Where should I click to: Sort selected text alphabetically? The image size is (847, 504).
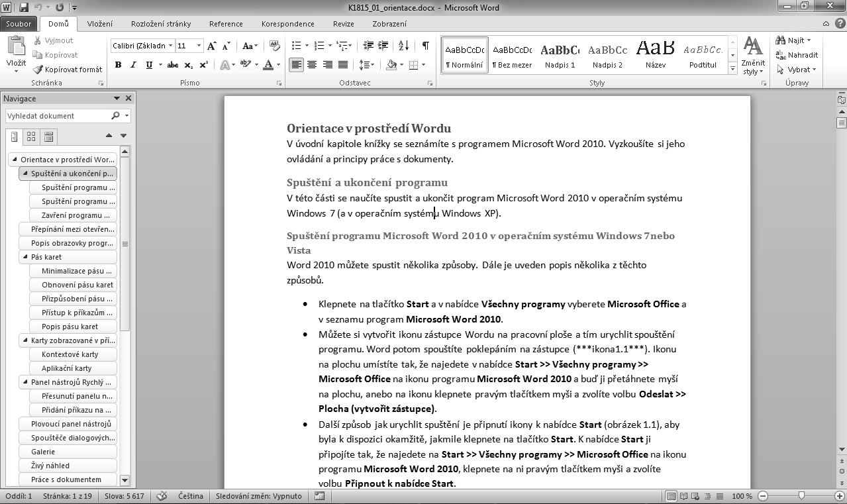(403, 46)
